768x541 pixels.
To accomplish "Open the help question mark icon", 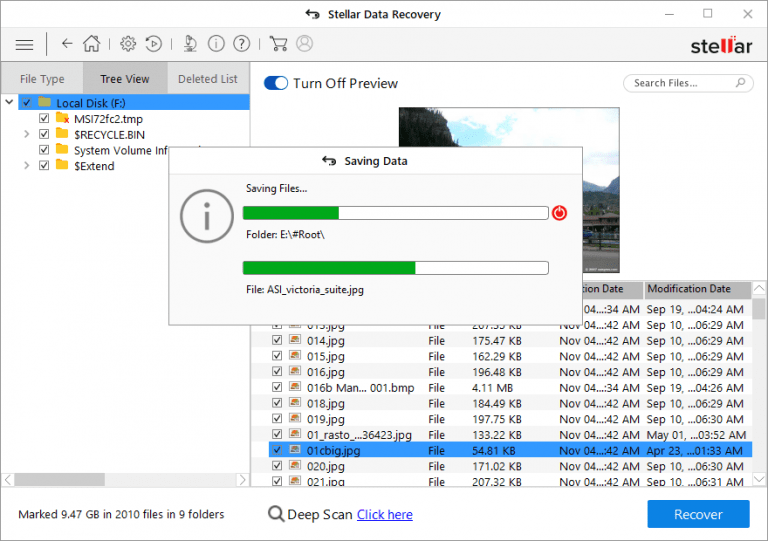I will [x=241, y=44].
